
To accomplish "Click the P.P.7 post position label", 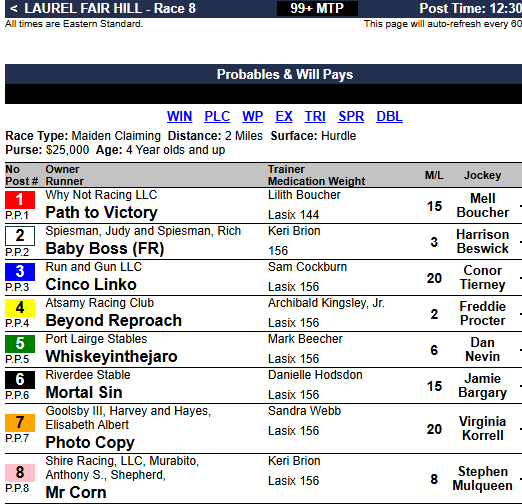I will coord(17,438).
